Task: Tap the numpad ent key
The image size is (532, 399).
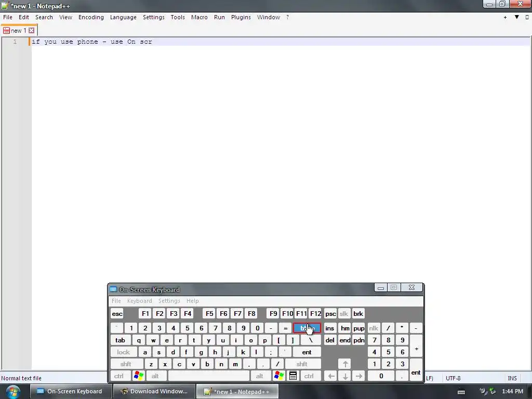Action: [416, 370]
